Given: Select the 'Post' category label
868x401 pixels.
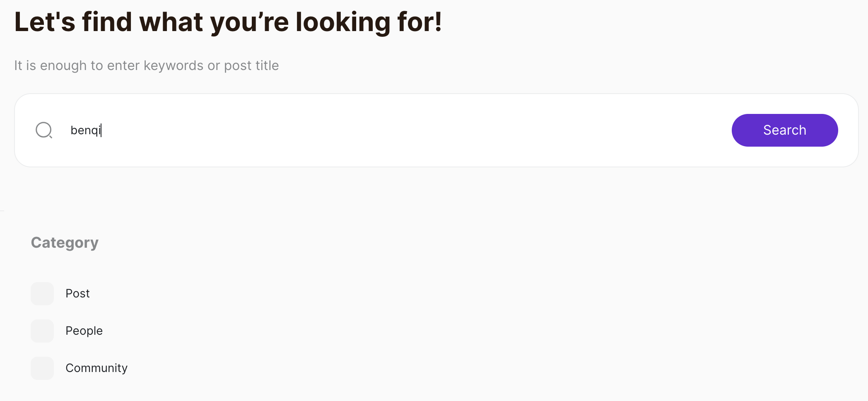Looking at the screenshot, I should pyautogui.click(x=77, y=294).
